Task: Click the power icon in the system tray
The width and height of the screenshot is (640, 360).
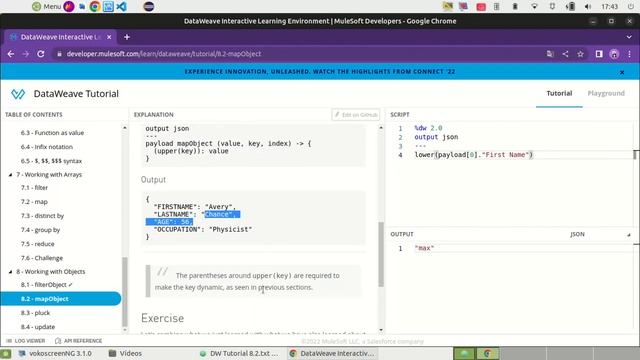Action: 631,7
